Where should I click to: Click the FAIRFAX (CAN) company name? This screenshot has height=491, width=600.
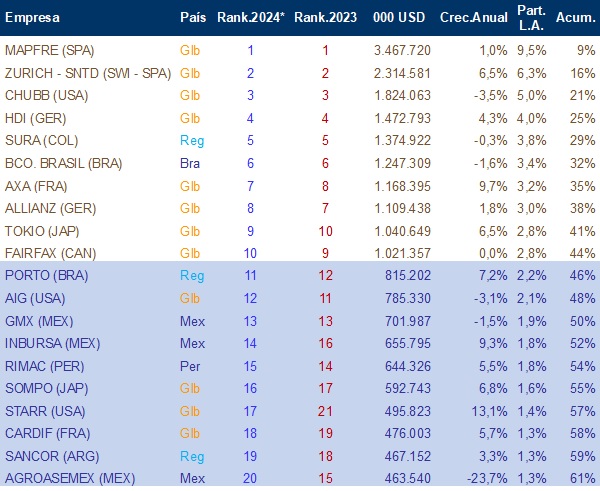[50, 253]
